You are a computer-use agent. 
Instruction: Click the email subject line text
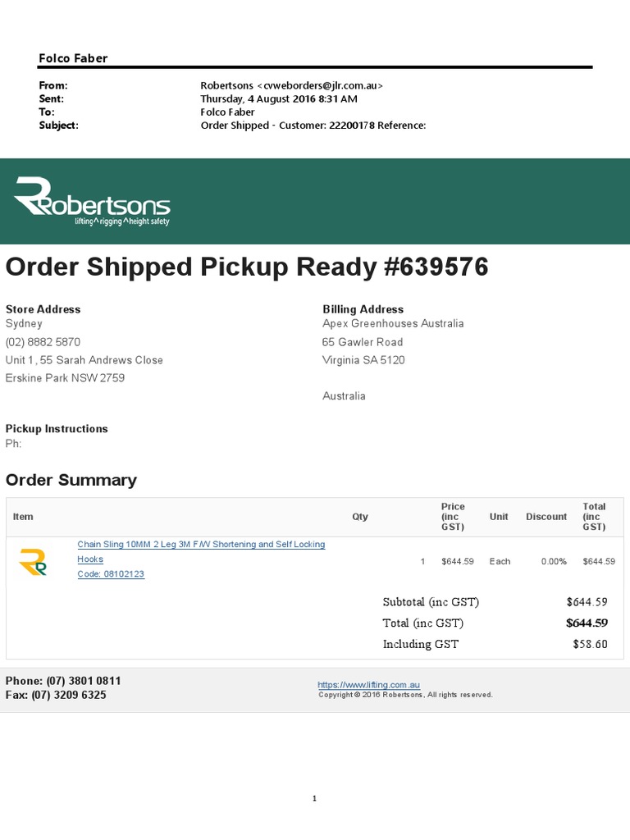(313, 126)
